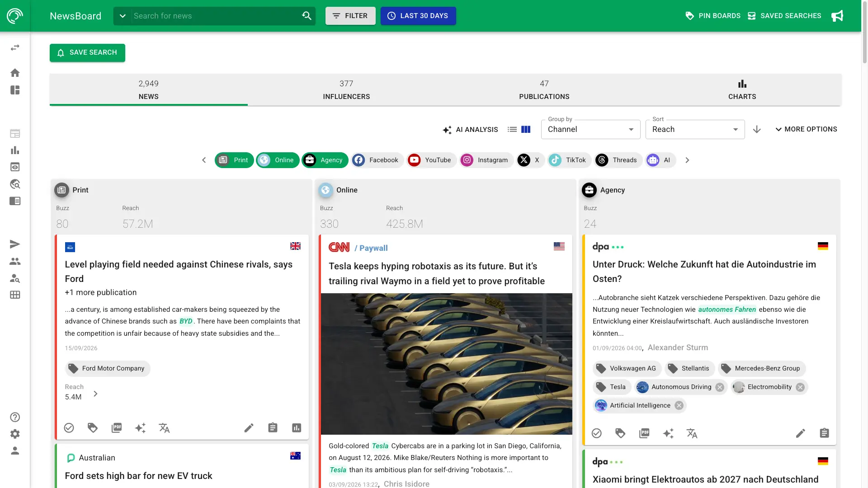
Task: Export Ford article as PDF
Action: 117,428
